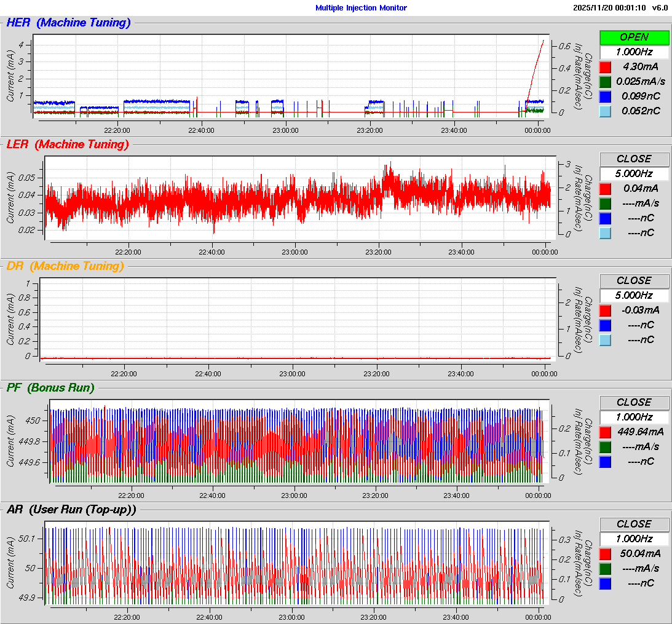Click the red swatch beside HER 4.30mA
This screenshot has height=624, width=672.
click(x=606, y=66)
